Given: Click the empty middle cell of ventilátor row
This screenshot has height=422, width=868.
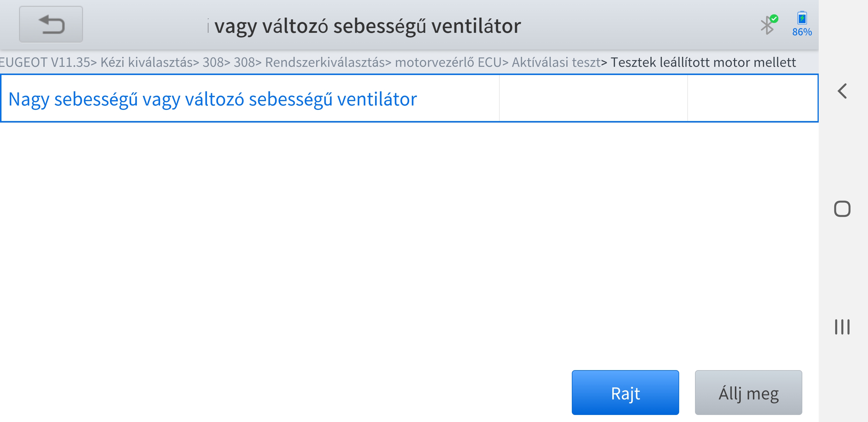Looking at the screenshot, I should tap(593, 98).
